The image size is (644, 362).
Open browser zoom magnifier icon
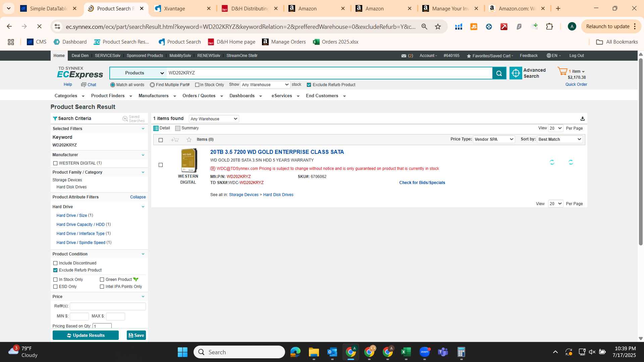click(424, 26)
